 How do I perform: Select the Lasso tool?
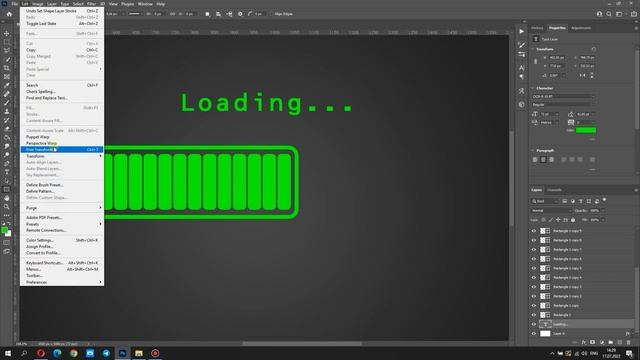[7, 51]
